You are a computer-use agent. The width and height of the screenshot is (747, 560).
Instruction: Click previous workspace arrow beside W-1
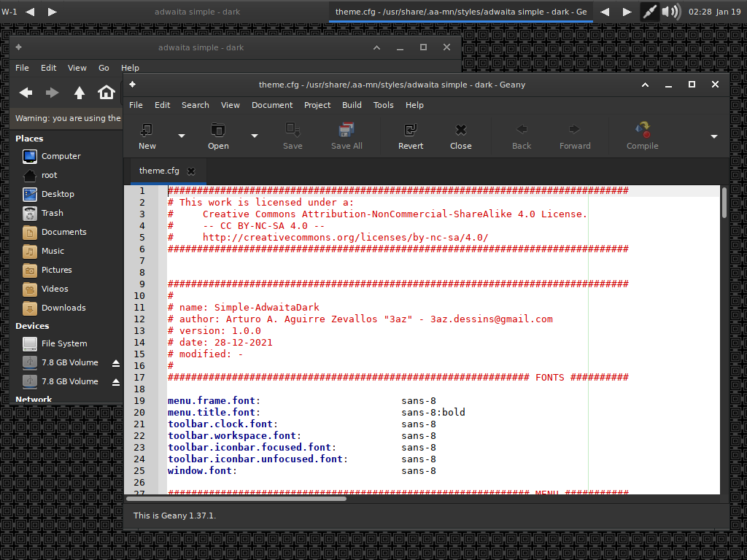click(x=30, y=12)
